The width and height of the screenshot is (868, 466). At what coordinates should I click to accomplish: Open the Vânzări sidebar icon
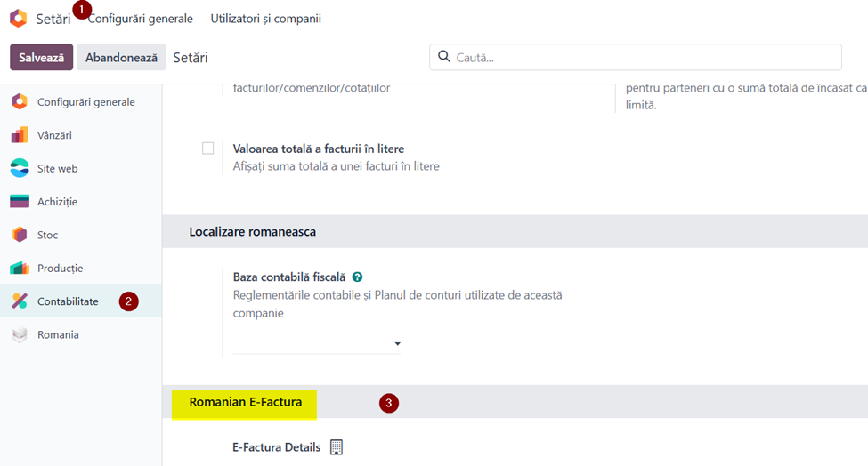coord(20,135)
